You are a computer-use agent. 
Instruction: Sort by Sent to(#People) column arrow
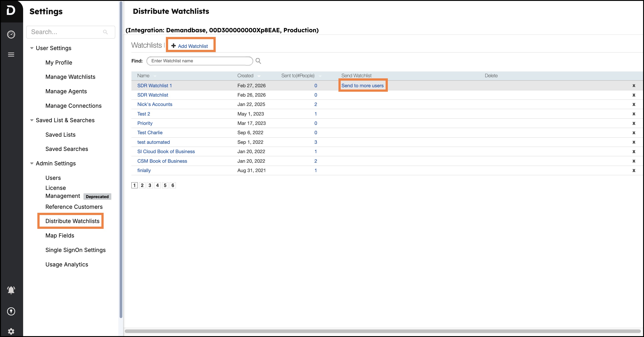[x=320, y=76]
